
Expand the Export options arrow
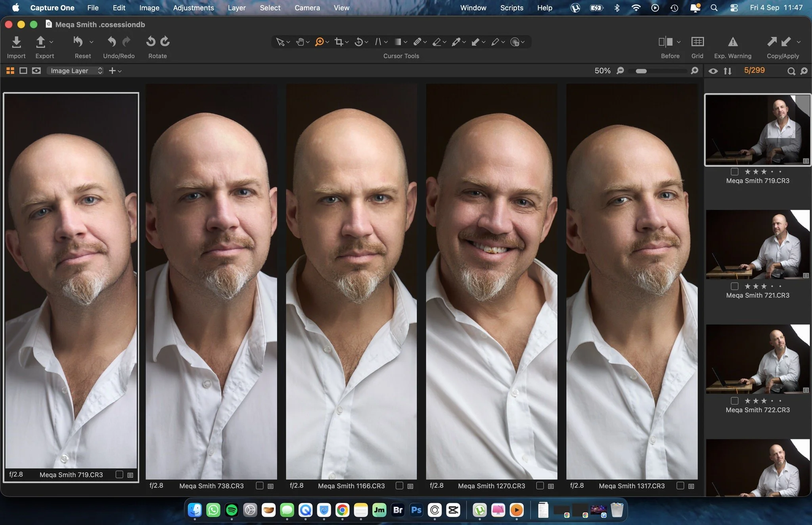click(51, 42)
